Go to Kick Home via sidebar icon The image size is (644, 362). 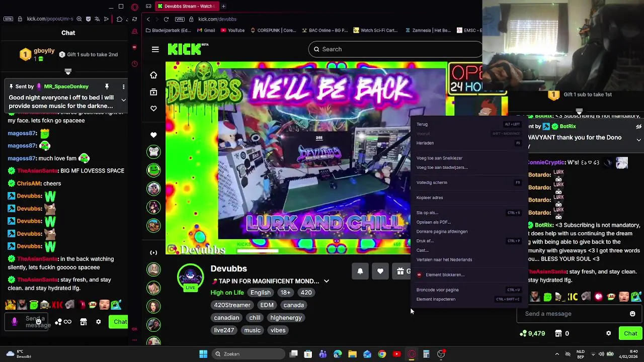tap(153, 75)
